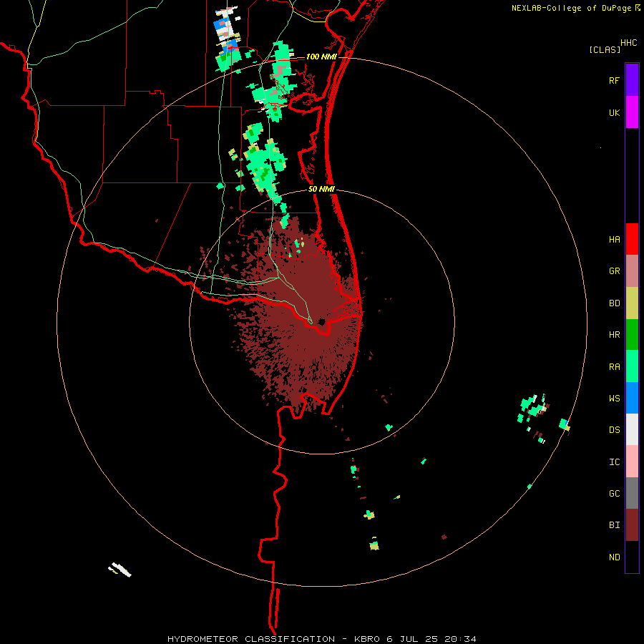The height and width of the screenshot is (644, 644).
Task: Click the '50 NMI' range ring label
Action: (x=321, y=189)
